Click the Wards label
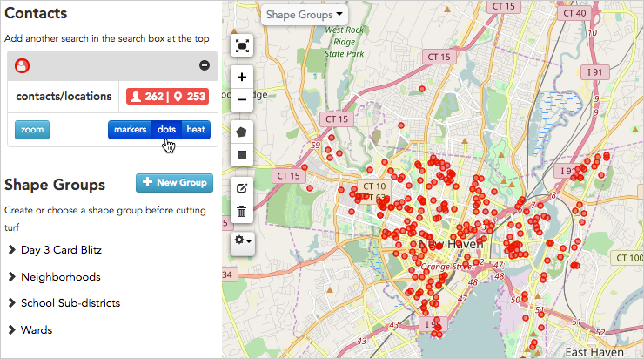644x359 pixels. (x=37, y=329)
